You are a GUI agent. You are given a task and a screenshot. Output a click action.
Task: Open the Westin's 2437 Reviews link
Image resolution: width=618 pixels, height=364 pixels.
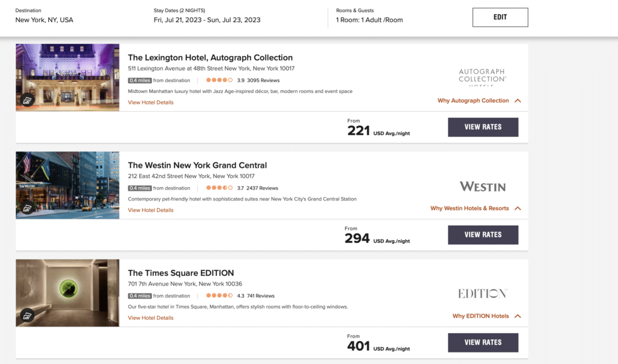262,188
